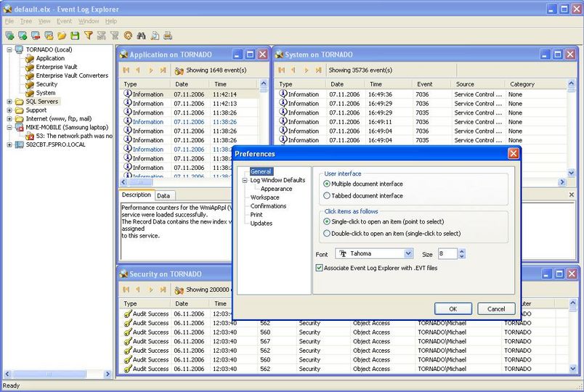Click the Open folder icon in toolbar
This screenshot has height=392, width=584.
pos(62,35)
